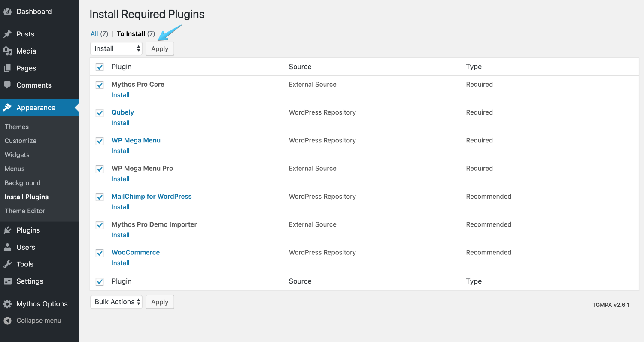Go to Widgets submenu
644x342 pixels.
[17, 155]
